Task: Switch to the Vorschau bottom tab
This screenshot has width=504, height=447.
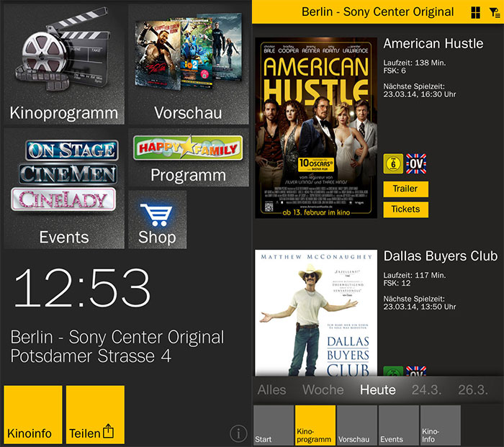Action: 357,425
